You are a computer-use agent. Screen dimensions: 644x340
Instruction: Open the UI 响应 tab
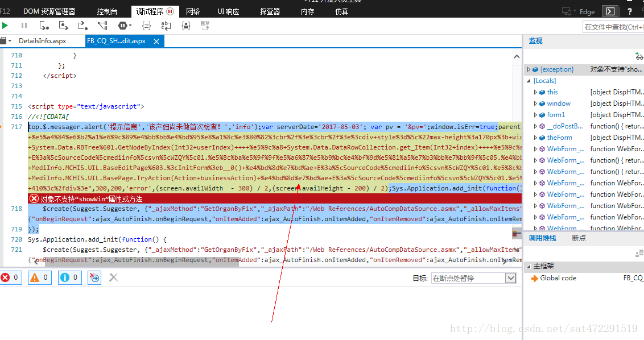228,11
